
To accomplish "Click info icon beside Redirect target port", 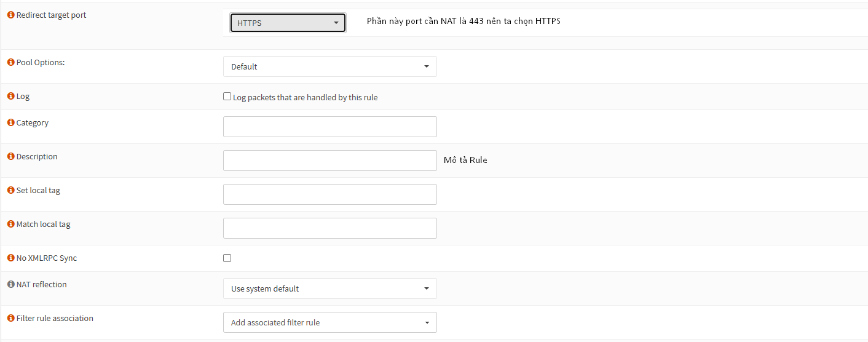I will point(10,15).
